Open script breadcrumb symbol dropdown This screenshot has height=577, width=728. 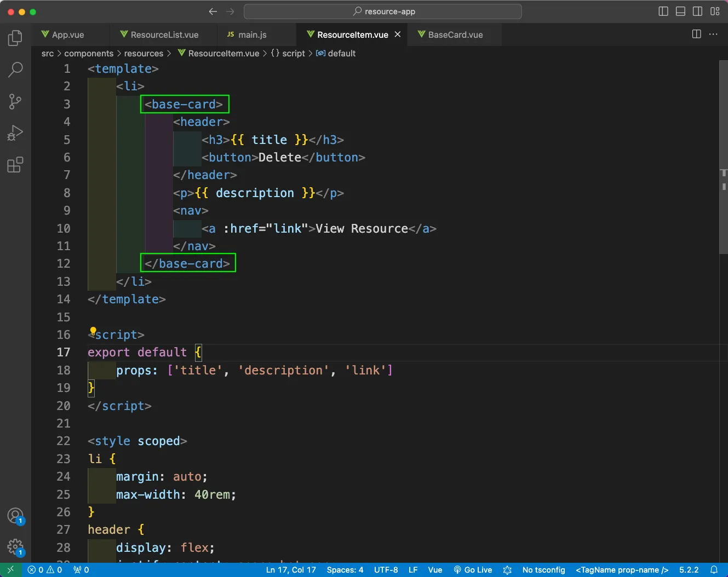point(288,53)
